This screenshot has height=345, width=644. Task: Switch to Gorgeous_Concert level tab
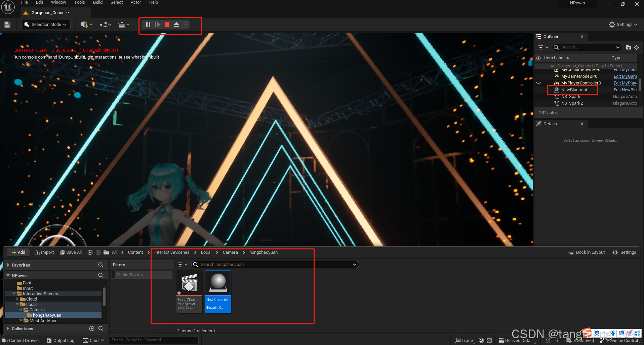pyautogui.click(x=50, y=13)
